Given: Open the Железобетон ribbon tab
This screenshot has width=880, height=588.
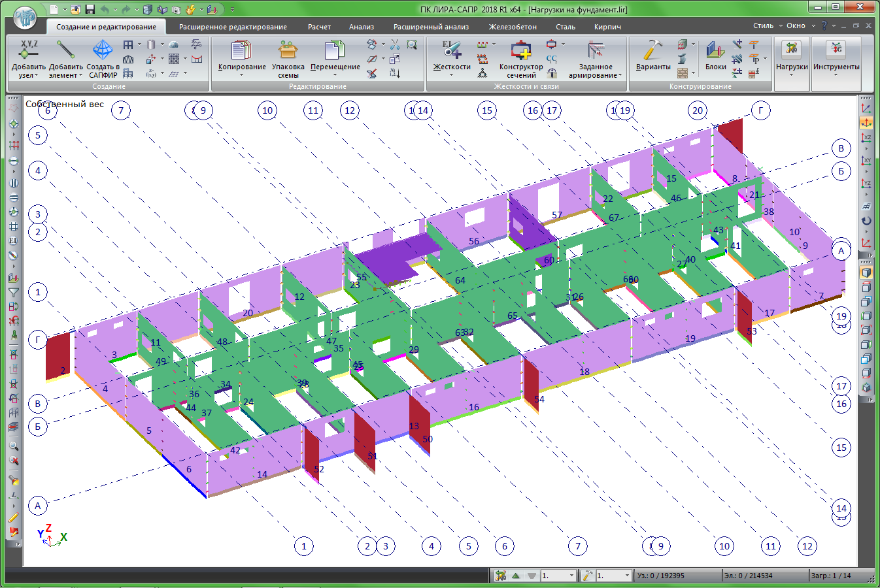Looking at the screenshot, I should click(x=513, y=27).
